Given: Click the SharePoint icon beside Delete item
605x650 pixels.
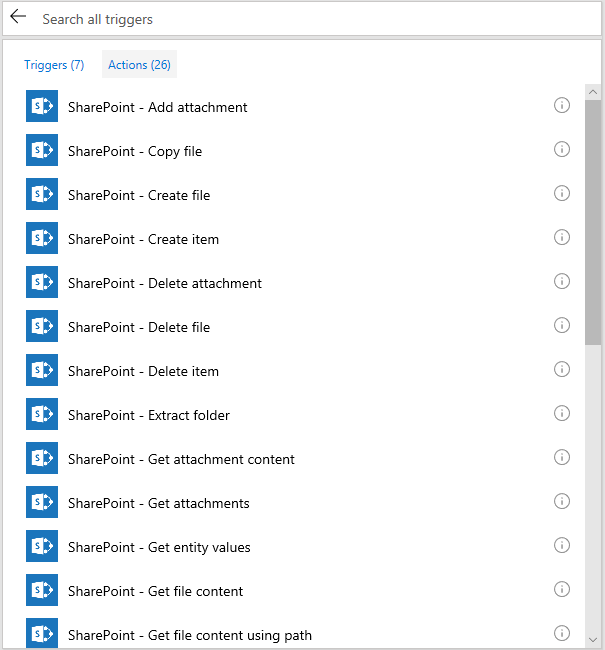Looking at the screenshot, I should coord(42,370).
